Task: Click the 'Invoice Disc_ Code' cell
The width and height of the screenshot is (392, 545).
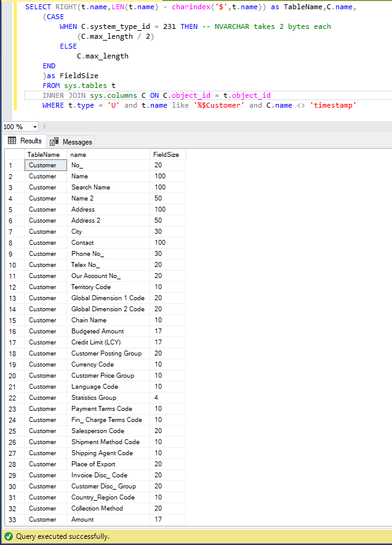Action: click(x=108, y=475)
